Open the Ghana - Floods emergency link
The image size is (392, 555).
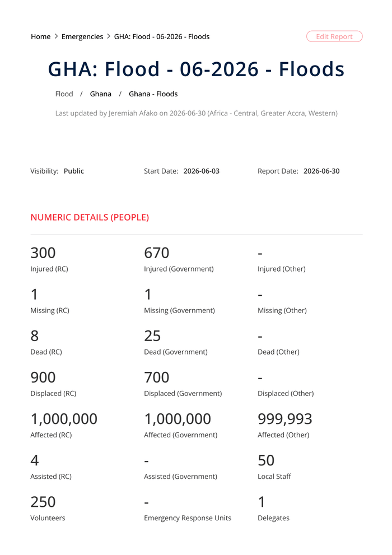[153, 94]
